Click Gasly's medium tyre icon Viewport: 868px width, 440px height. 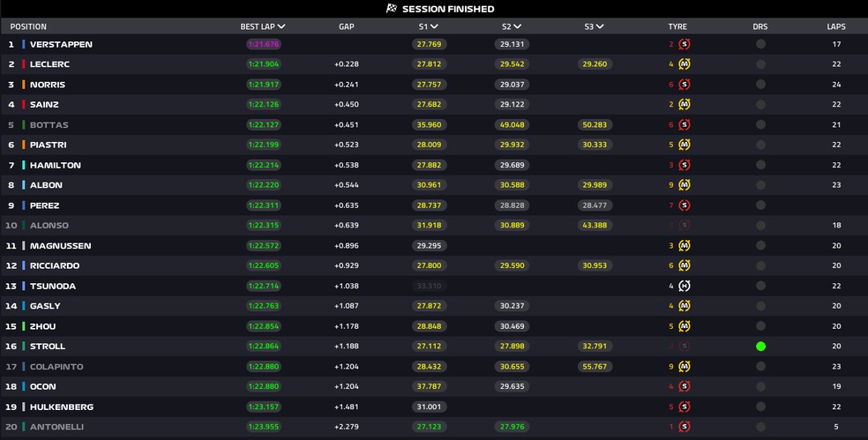click(685, 306)
